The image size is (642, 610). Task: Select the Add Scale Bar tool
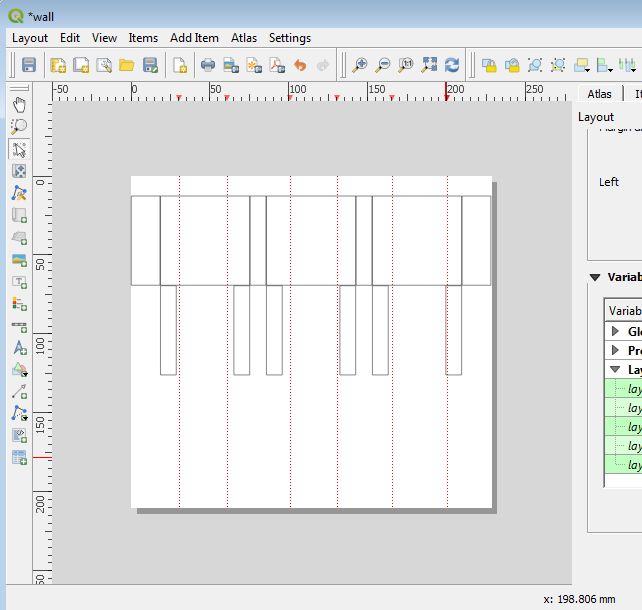19,325
